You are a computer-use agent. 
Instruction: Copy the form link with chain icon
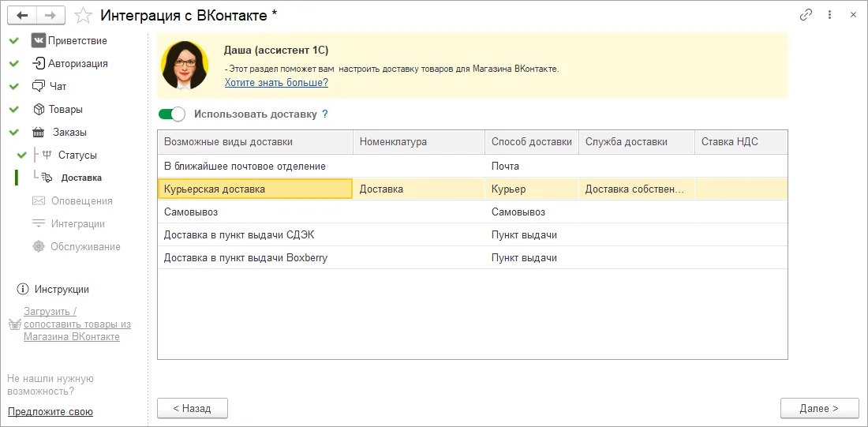pyautogui.click(x=806, y=15)
